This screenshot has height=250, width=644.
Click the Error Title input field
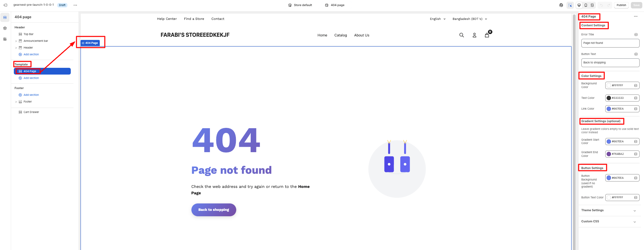(x=610, y=43)
